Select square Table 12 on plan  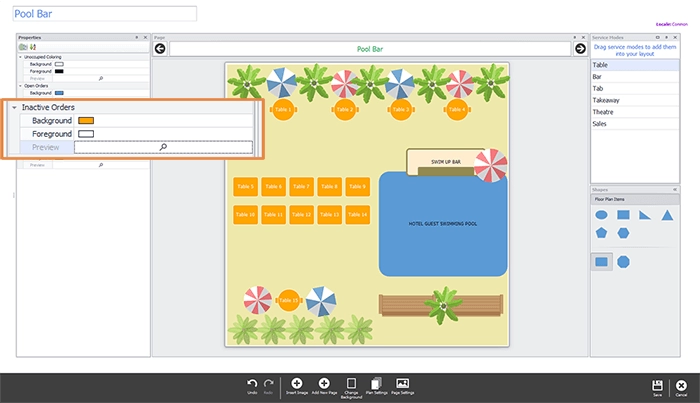point(301,215)
